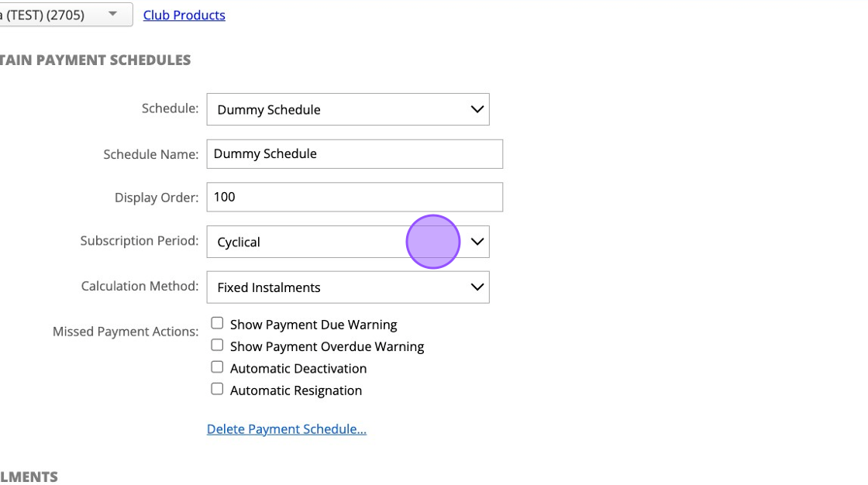Click the club selector triangle arrow

coord(113,14)
